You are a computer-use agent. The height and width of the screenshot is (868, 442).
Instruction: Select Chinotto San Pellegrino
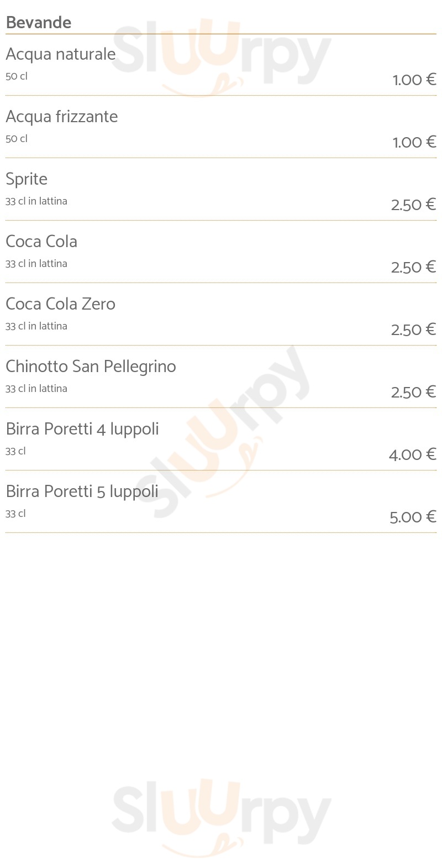tap(91, 367)
